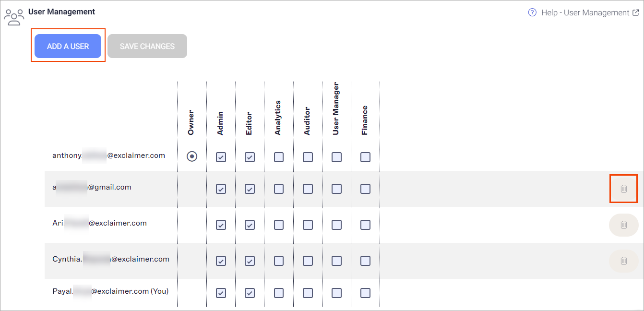The height and width of the screenshot is (311, 644).
Task: Click the external link icon after Help
Action: 639,12
